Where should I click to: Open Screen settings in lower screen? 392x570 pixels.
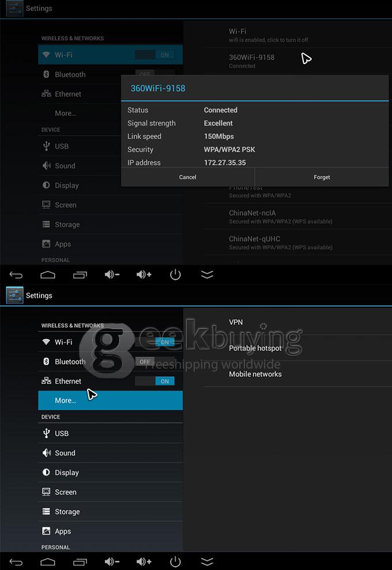point(111,492)
